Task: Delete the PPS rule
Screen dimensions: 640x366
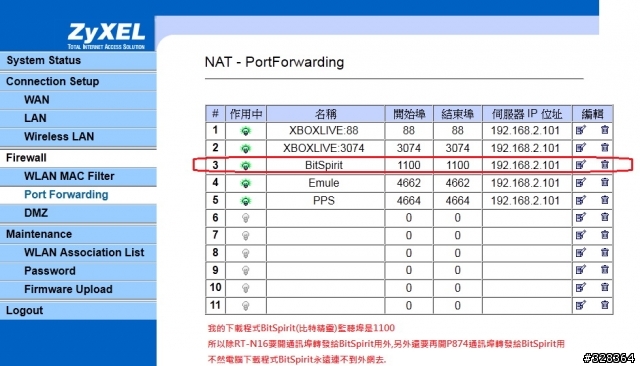Action: 604,200
